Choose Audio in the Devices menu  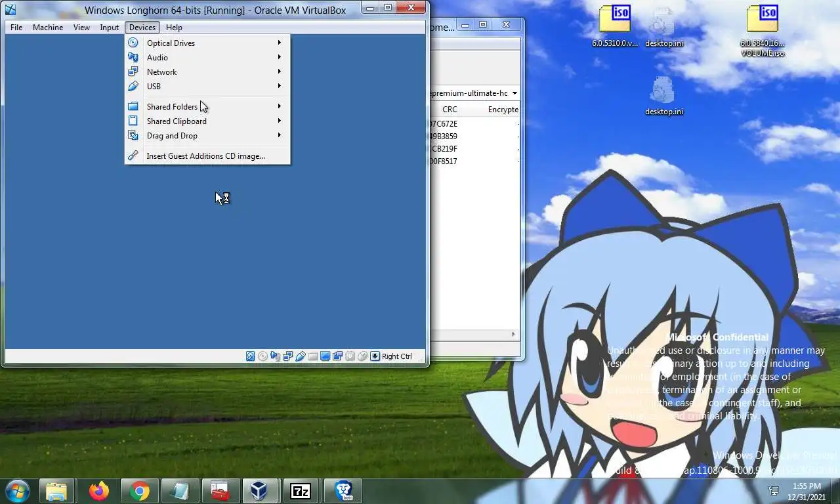[207, 57]
